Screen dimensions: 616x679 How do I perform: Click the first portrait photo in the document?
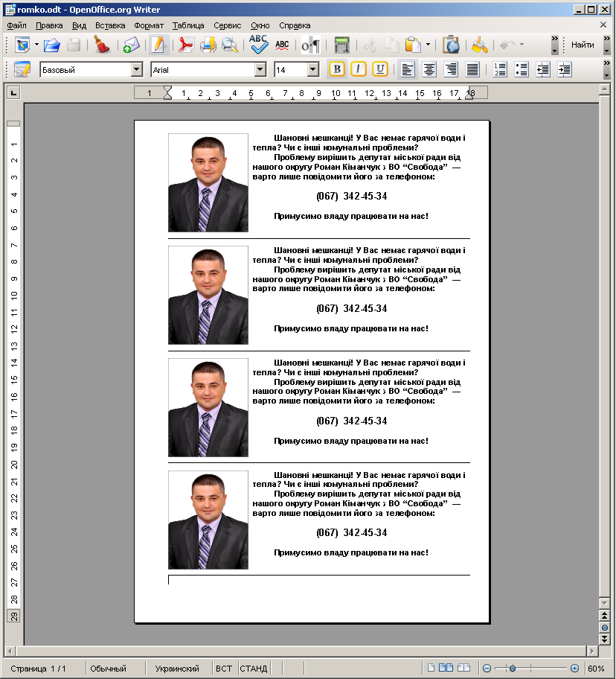[208, 182]
